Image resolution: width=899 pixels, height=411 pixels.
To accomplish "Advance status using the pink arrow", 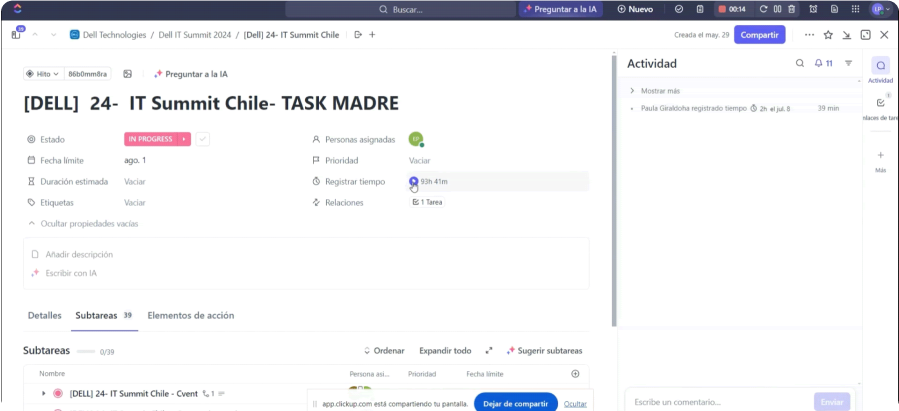I will pyautogui.click(x=184, y=139).
